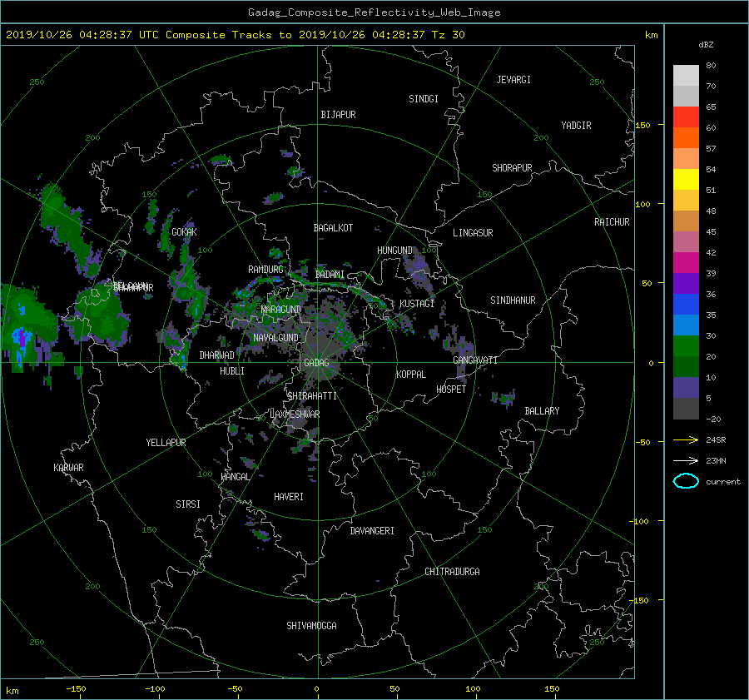Click the KOPPAL city label

tap(411, 375)
